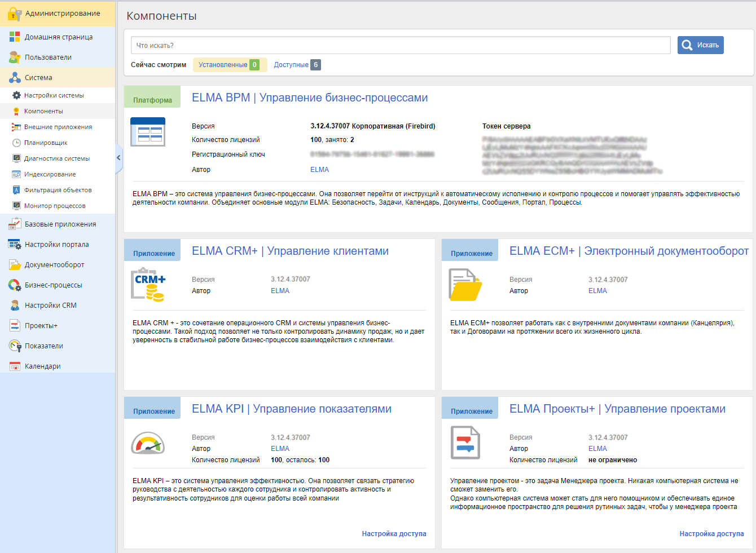Expand the Базовые приложения section
The height and width of the screenshot is (553, 756).
pos(60,224)
